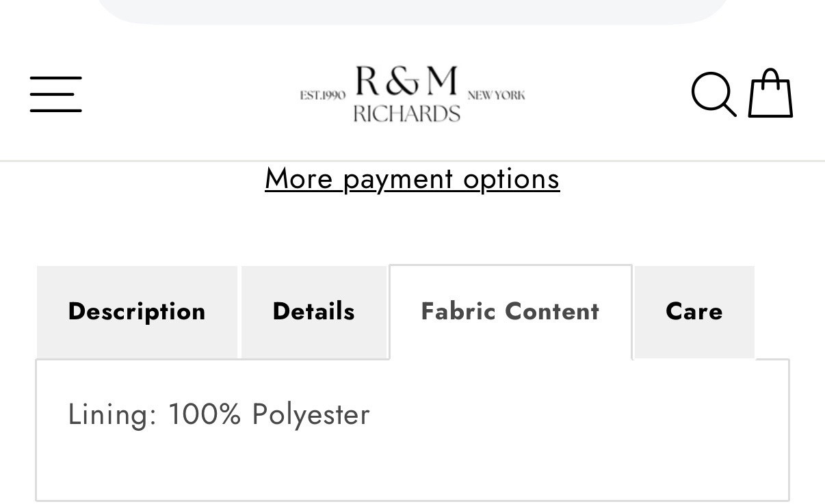Show the Care tab
The width and height of the screenshot is (825, 504).
[694, 312]
